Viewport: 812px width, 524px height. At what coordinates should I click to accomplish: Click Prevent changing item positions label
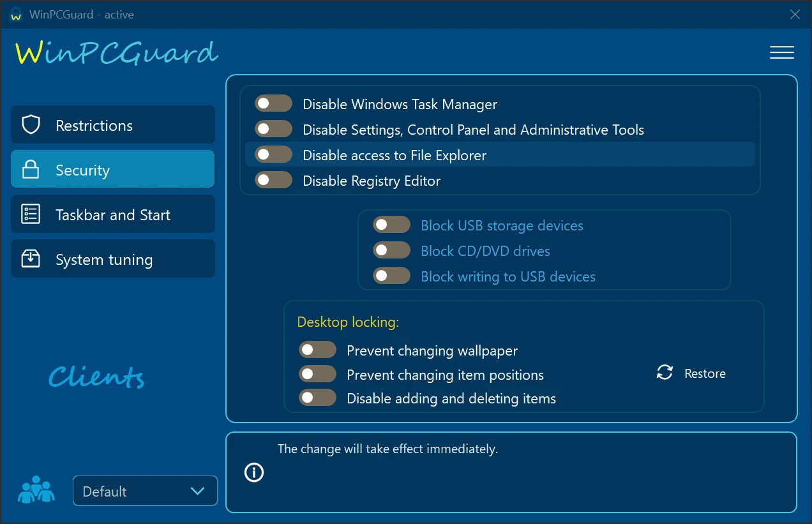445,375
